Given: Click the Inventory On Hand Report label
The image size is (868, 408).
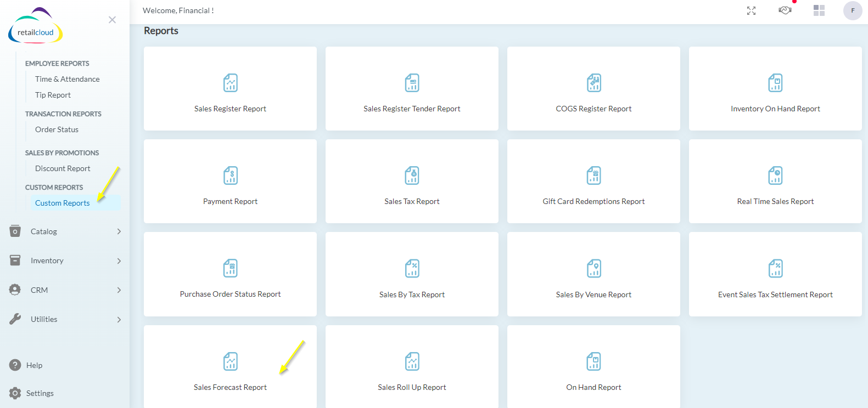Looking at the screenshot, I should click(x=775, y=109).
